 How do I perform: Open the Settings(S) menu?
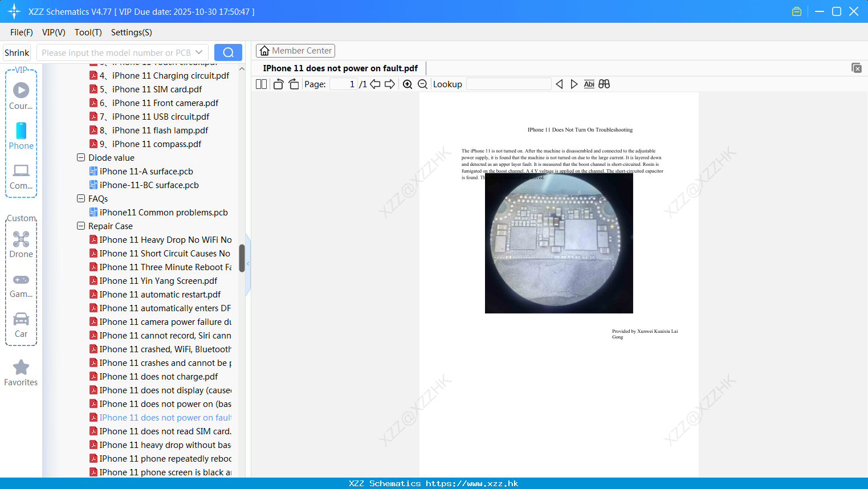point(132,32)
